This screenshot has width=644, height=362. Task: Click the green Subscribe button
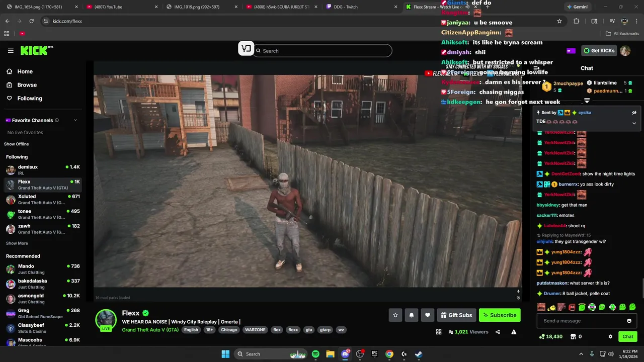click(x=500, y=315)
